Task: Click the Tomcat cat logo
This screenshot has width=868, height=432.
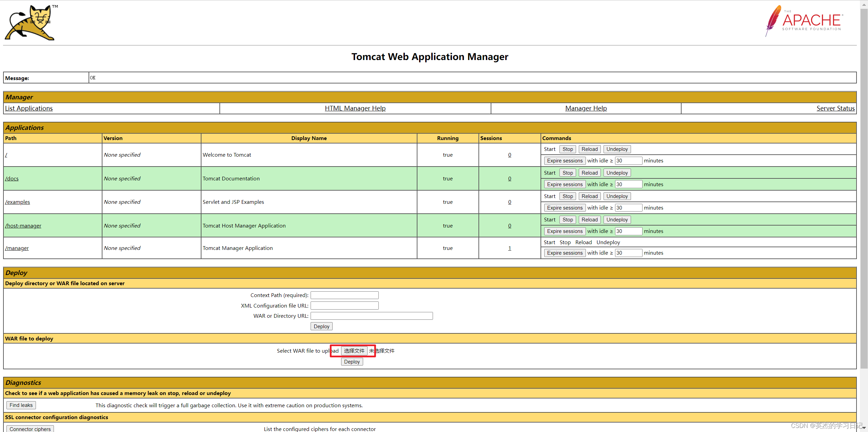Action: tap(30, 23)
